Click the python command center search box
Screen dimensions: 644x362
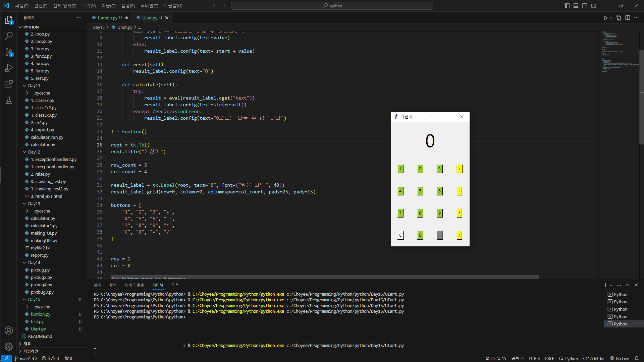pos(332,6)
